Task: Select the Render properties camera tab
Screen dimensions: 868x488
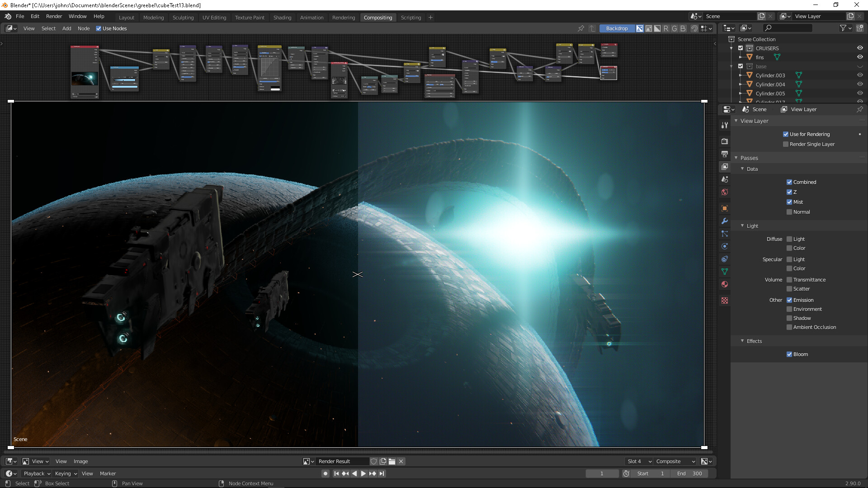Action: [x=725, y=141]
